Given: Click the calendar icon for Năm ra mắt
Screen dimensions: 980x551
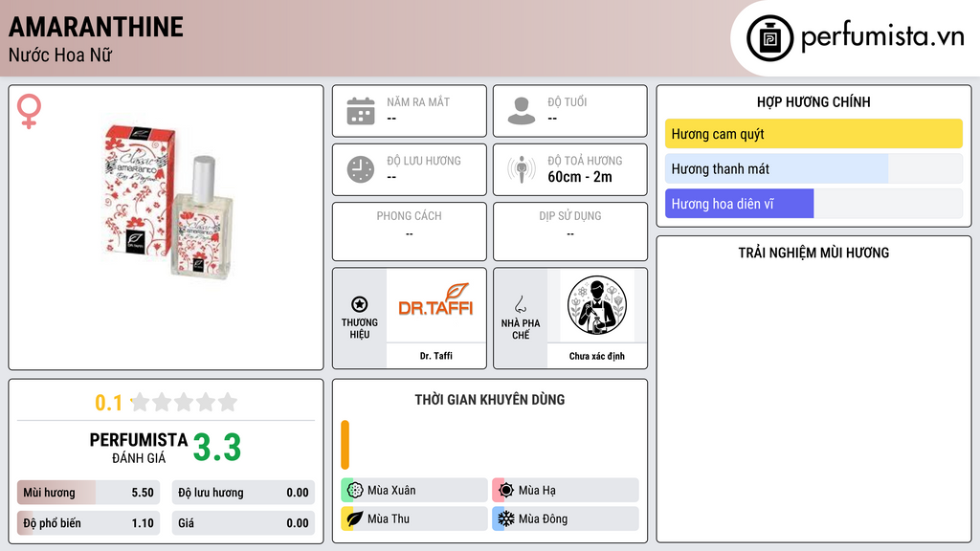Looking at the screenshot, I should [x=361, y=111].
